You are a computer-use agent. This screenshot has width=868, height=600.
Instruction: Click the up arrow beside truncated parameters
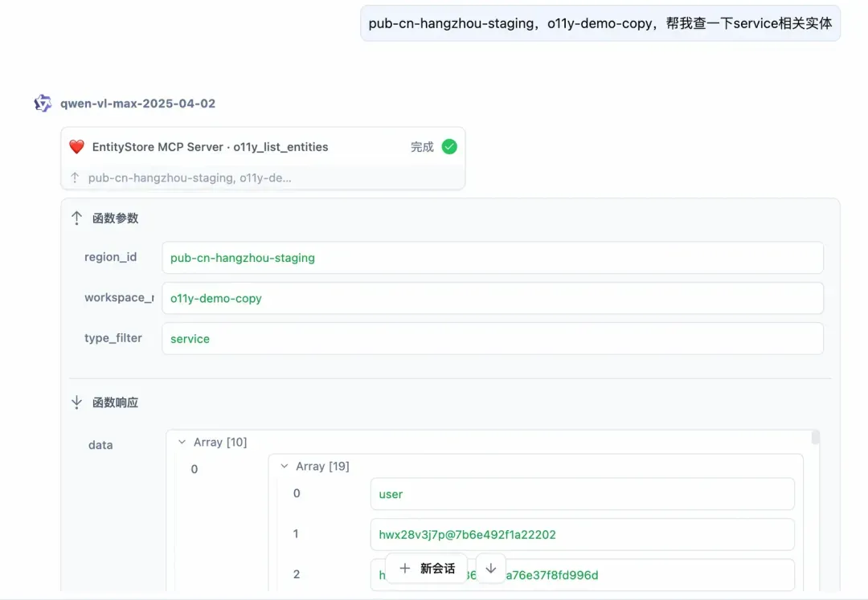(76, 178)
